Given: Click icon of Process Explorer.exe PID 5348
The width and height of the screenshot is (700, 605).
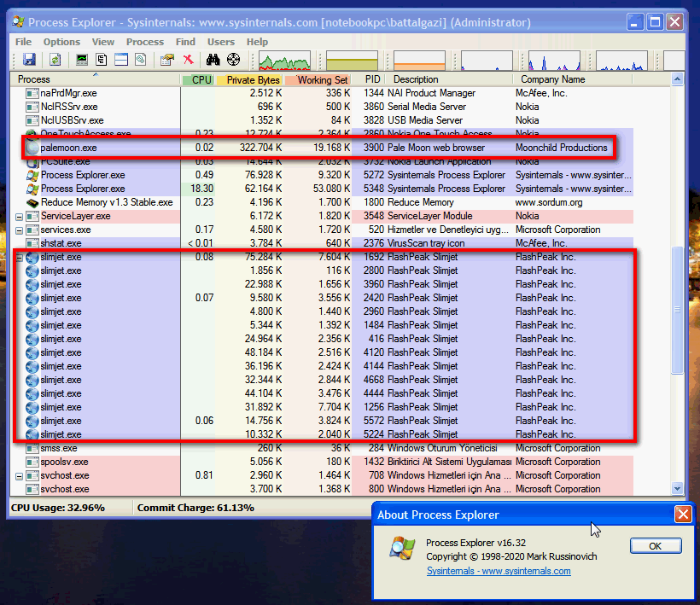Looking at the screenshot, I should pyautogui.click(x=32, y=189).
